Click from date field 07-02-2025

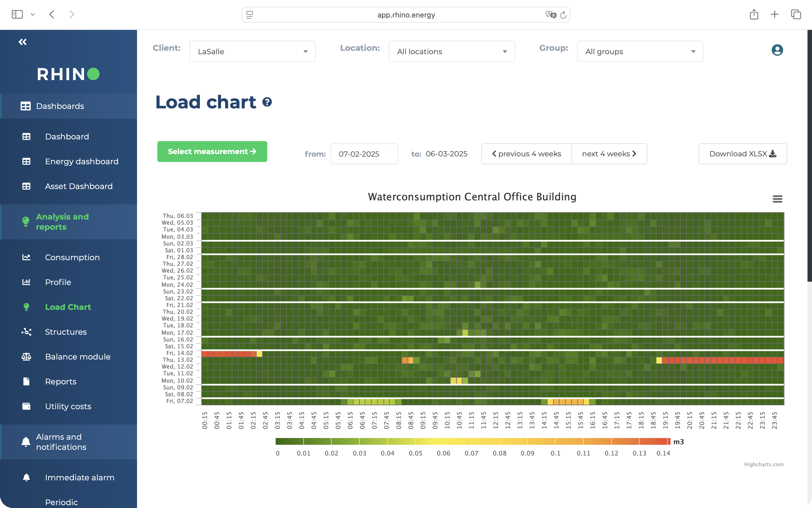pyautogui.click(x=364, y=154)
